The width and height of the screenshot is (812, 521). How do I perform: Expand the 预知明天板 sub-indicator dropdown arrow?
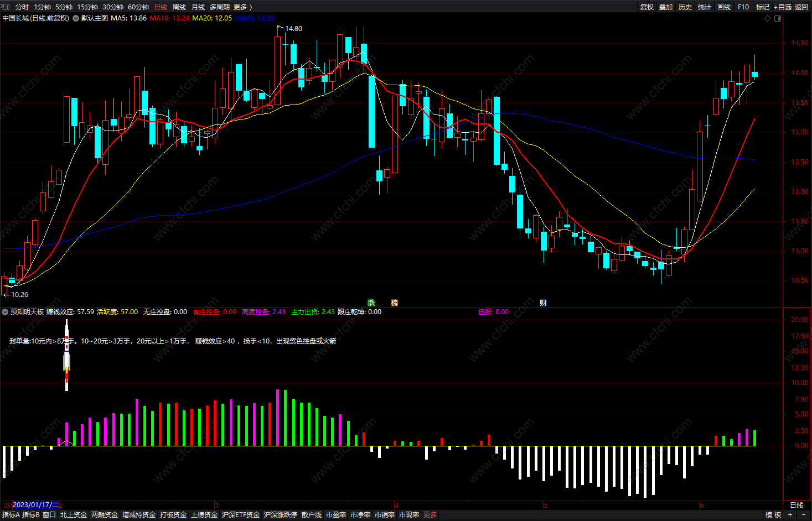[5, 312]
